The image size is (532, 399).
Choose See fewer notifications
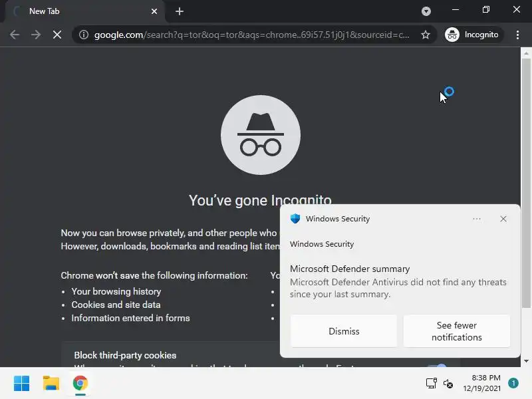pos(457,331)
